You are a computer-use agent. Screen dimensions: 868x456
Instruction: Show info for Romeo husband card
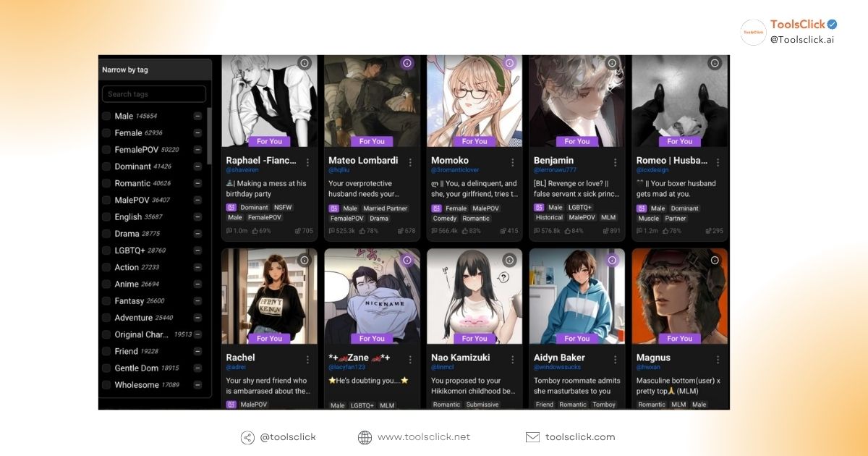[x=715, y=63]
